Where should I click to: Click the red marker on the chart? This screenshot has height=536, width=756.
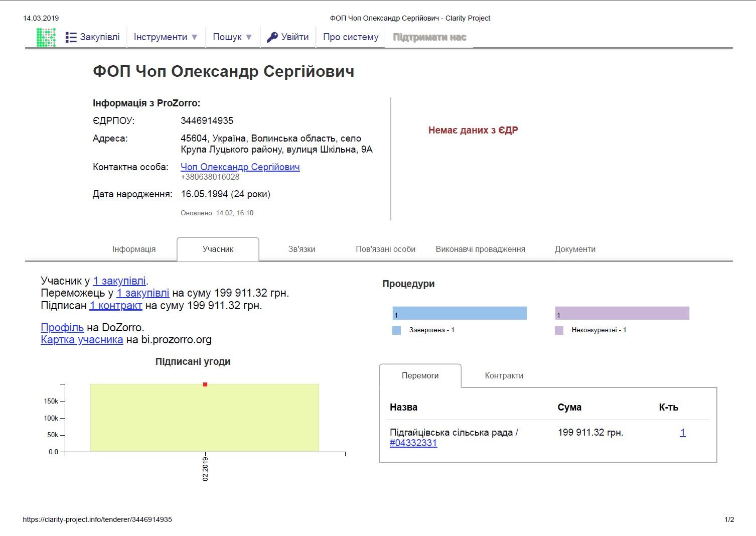(x=205, y=384)
